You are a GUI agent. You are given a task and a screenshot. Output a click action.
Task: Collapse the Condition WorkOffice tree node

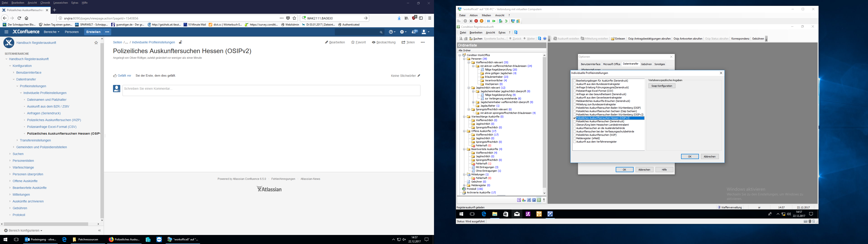[x=460, y=55]
